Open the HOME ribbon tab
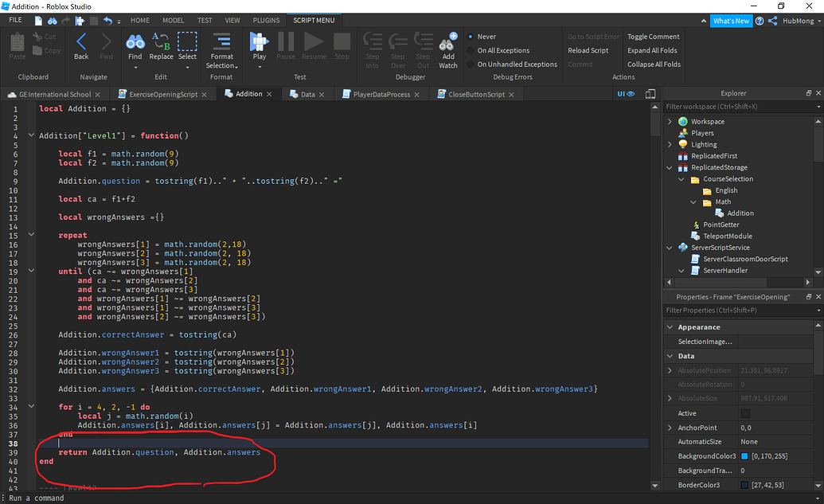 pos(140,21)
